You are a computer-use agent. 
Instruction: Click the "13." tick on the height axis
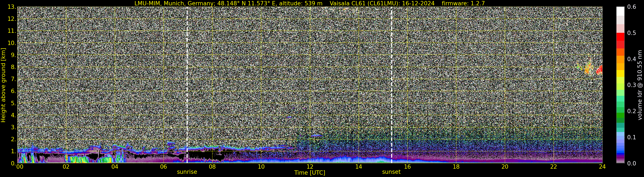coord(12,7)
